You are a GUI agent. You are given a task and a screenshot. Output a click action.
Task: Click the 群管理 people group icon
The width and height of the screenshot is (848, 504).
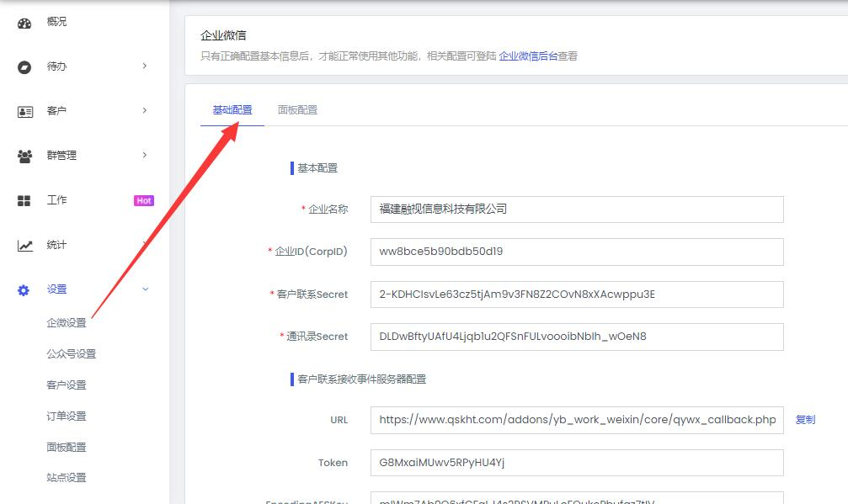(x=25, y=157)
